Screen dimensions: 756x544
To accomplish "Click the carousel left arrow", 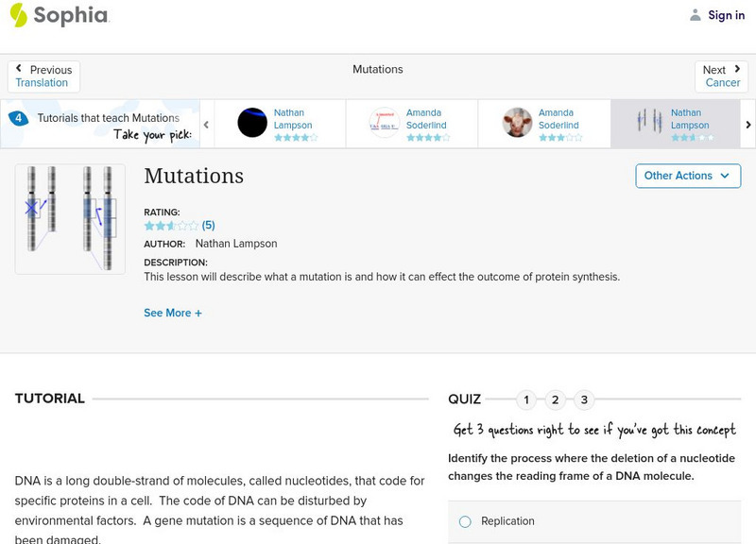I will (x=206, y=124).
